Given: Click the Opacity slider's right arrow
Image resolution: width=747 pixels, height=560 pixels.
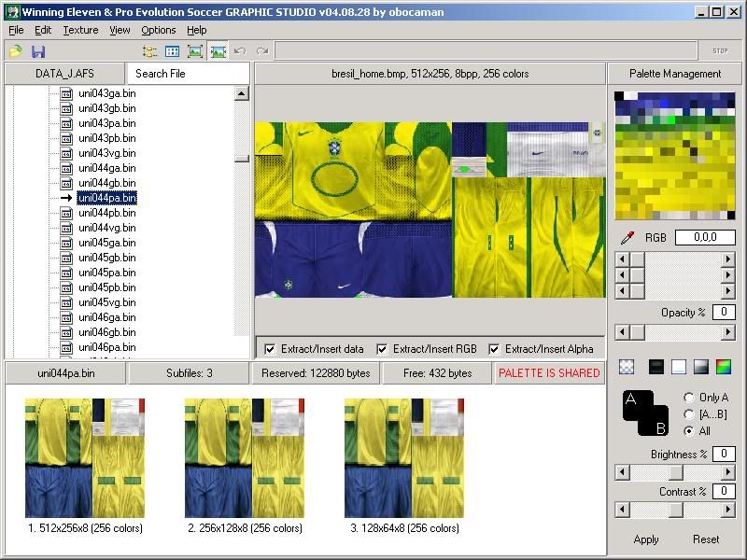Looking at the screenshot, I should click(x=727, y=332).
